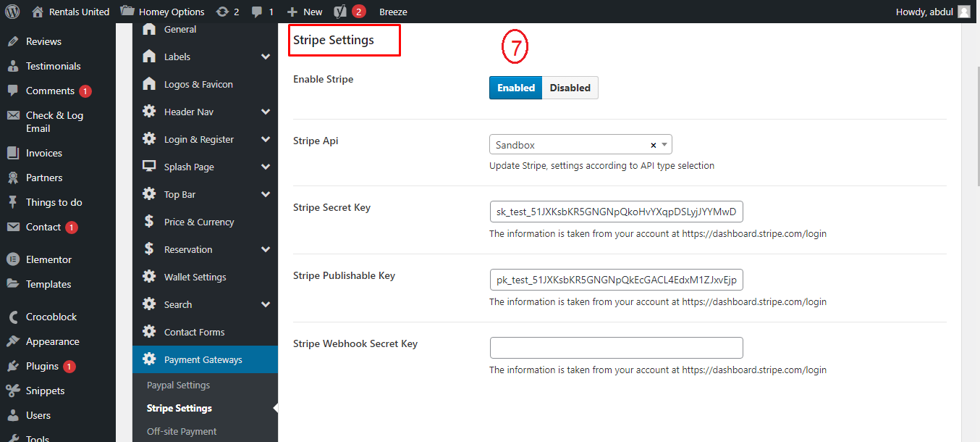Click the pencil icon beside Reviews
Image resolution: width=980 pixels, height=442 pixels.
(13, 41)
